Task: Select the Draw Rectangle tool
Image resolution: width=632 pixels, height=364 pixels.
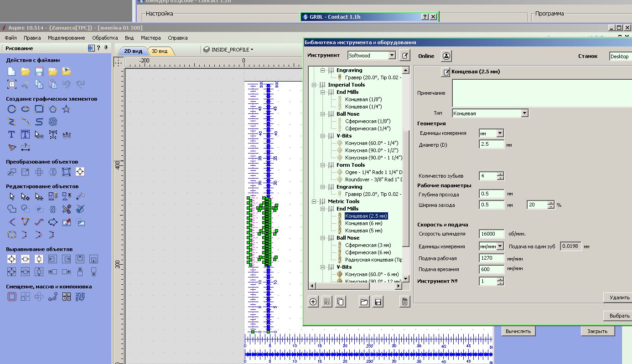Action: pos(39,109)
